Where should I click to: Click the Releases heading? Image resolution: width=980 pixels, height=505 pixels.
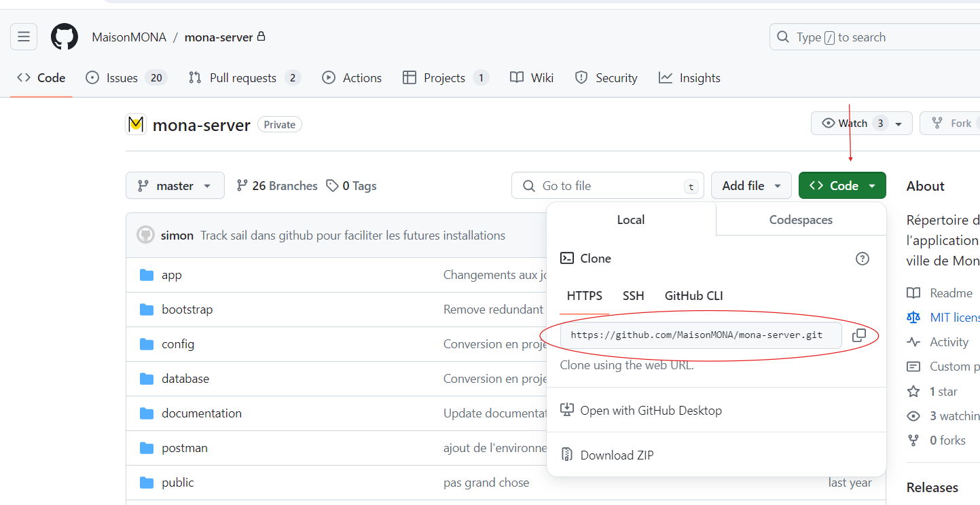(932, 487)
